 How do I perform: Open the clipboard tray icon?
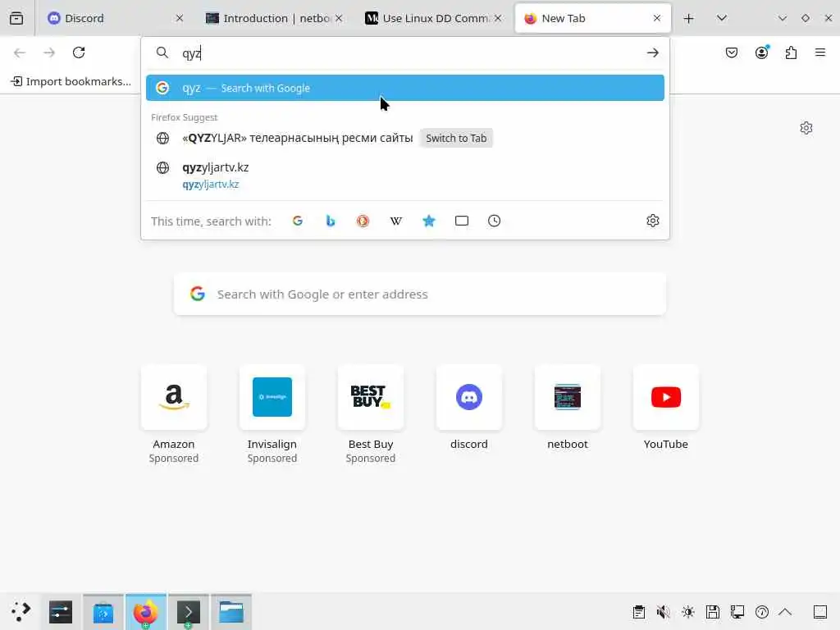pos(638,612)
